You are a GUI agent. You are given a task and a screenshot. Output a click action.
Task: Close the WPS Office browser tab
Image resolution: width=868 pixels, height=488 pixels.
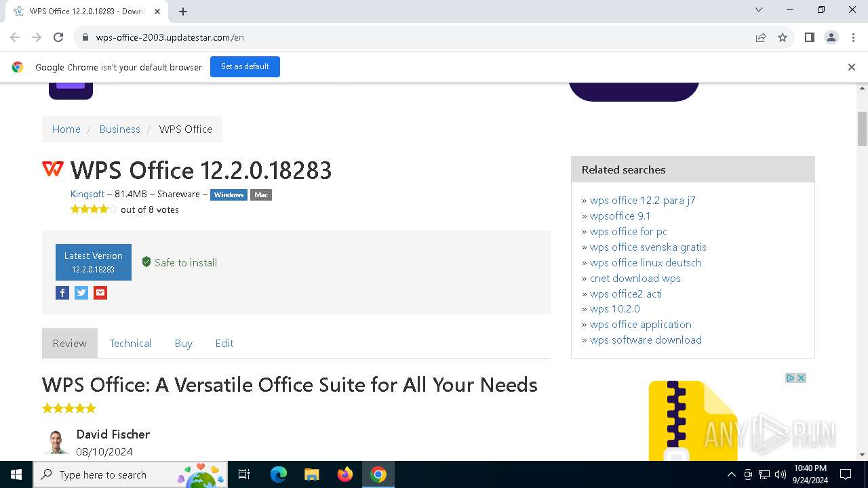(157, 12)
